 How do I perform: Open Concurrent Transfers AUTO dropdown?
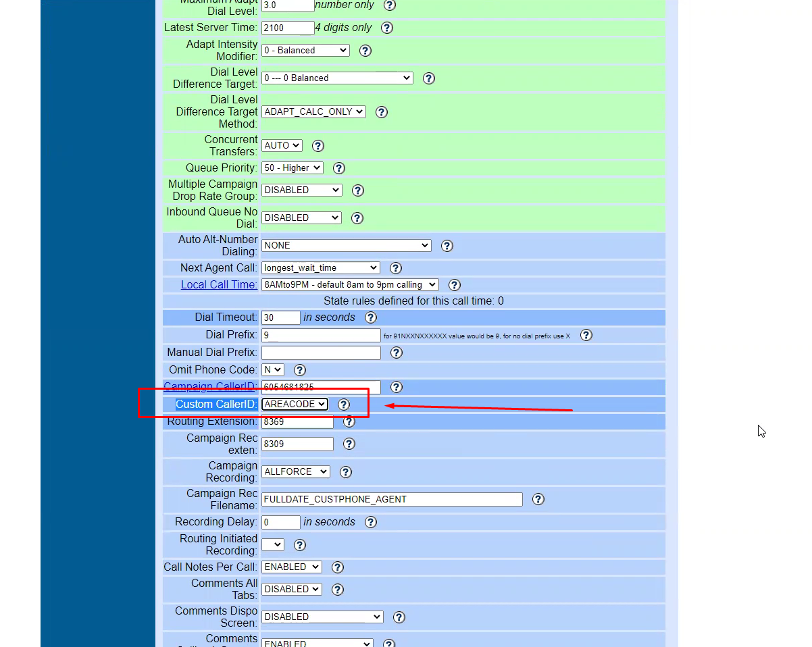pos(282,146)
